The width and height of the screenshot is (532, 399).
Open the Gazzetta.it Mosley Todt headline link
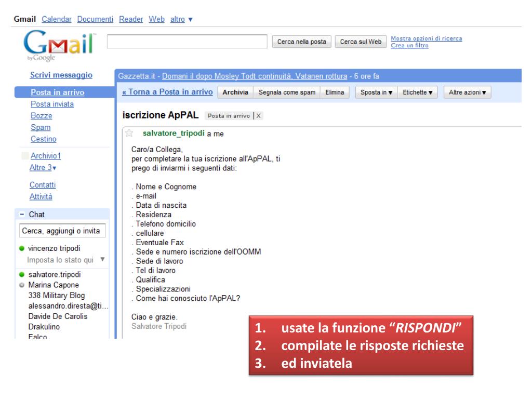pos(255,76)
